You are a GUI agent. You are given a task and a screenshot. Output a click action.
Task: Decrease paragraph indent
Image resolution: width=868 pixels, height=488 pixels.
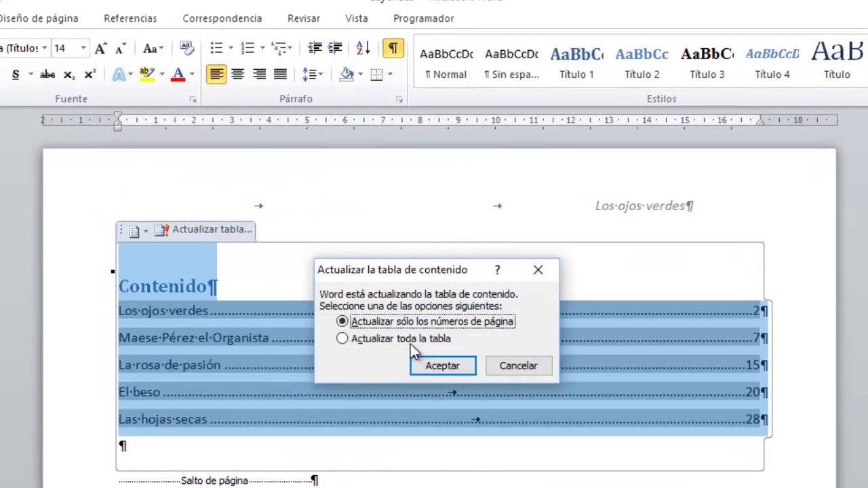315,48
